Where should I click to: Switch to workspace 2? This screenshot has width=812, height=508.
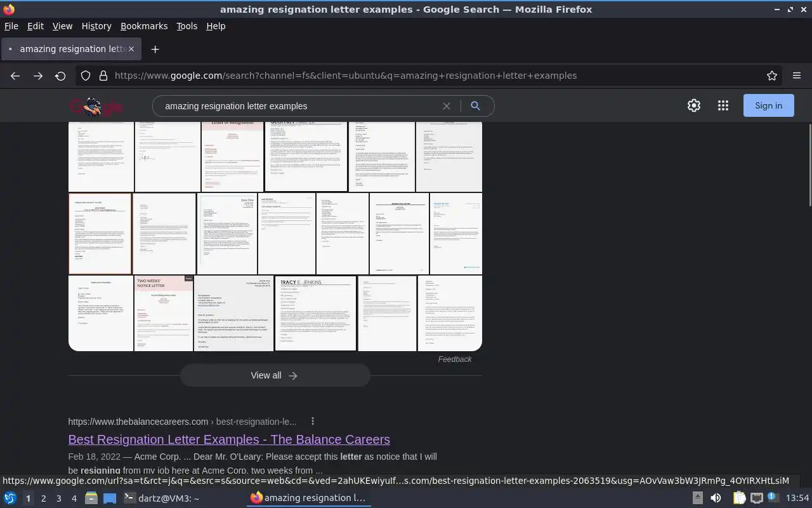pyautogui.click(x=43, y=498)
